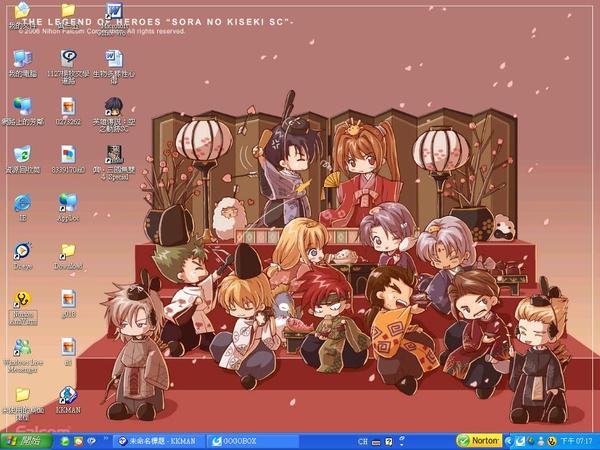Screen dimensions: 600x450
Task: Launch the Shin Sangoku Musou 4 Special shortcut
Action: click(x=114, y=154)
